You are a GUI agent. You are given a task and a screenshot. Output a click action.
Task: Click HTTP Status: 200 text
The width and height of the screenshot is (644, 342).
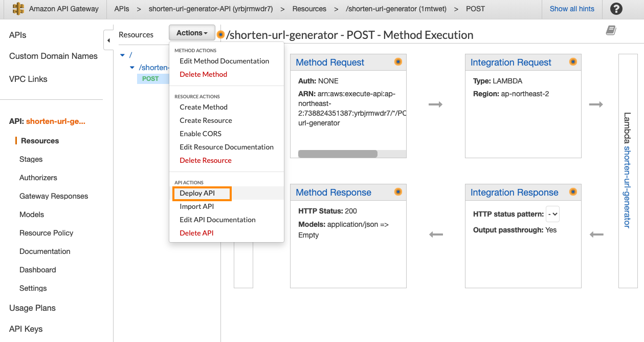tap(327, 211)
